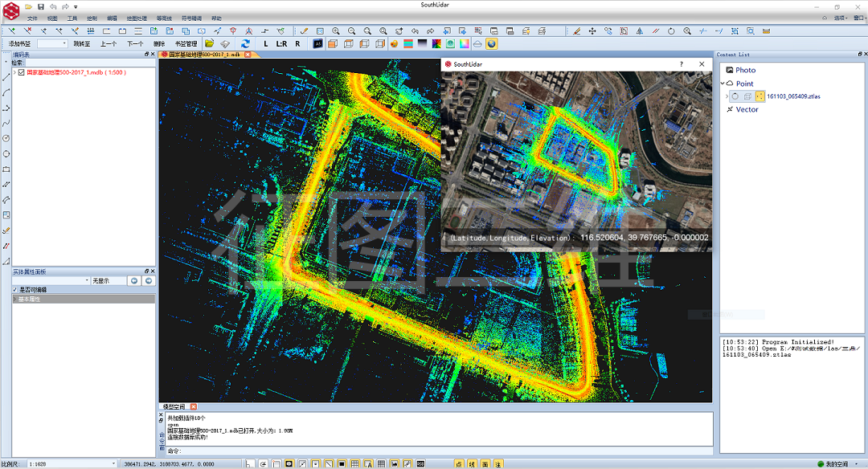The image size is (868, 469).
Task: Toggle the 面 snap button in status bar
Action: [485, 464]
